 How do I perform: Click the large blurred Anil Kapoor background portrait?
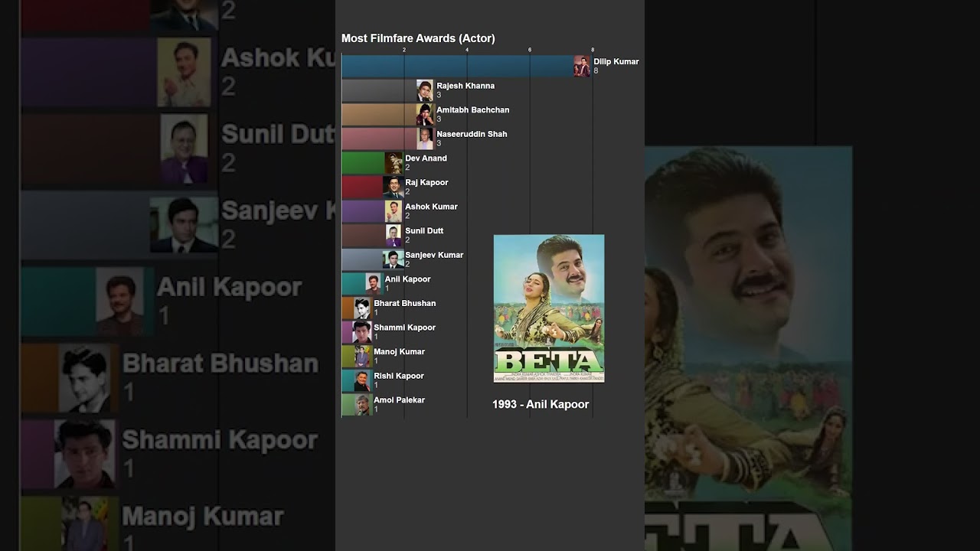tap(119, 301)
